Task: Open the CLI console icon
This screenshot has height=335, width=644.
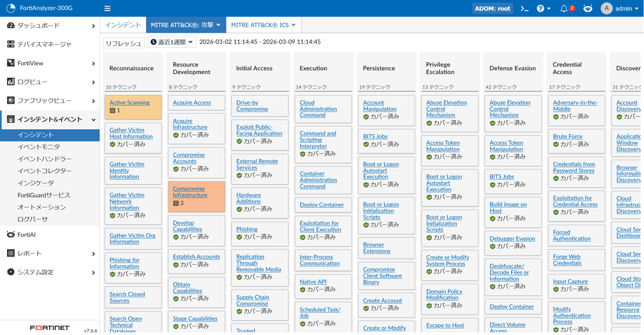Action: coord(524,9)
